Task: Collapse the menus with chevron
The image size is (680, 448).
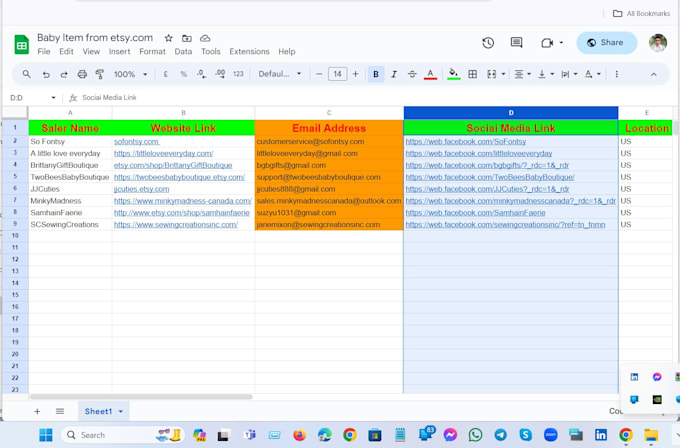Action: tap(654, 75)
